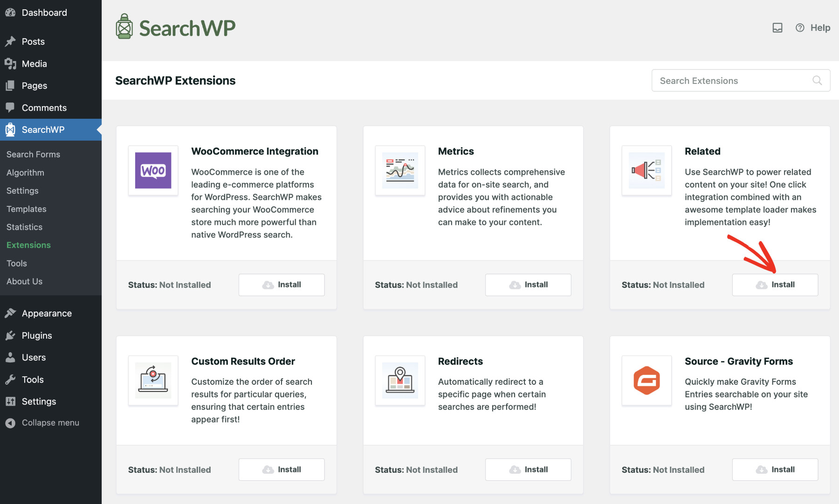Click the Related card title
The image size is (839, 504).
coord(702,151)
